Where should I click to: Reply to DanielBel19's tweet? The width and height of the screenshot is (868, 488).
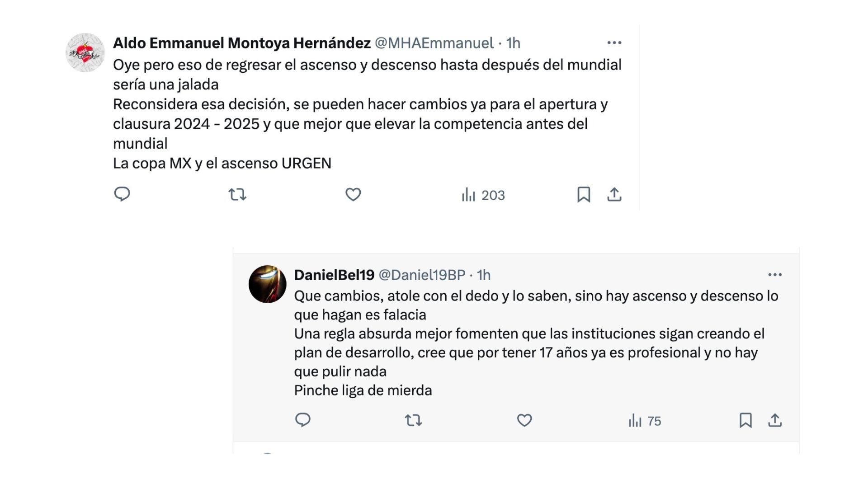click(304, 420)
